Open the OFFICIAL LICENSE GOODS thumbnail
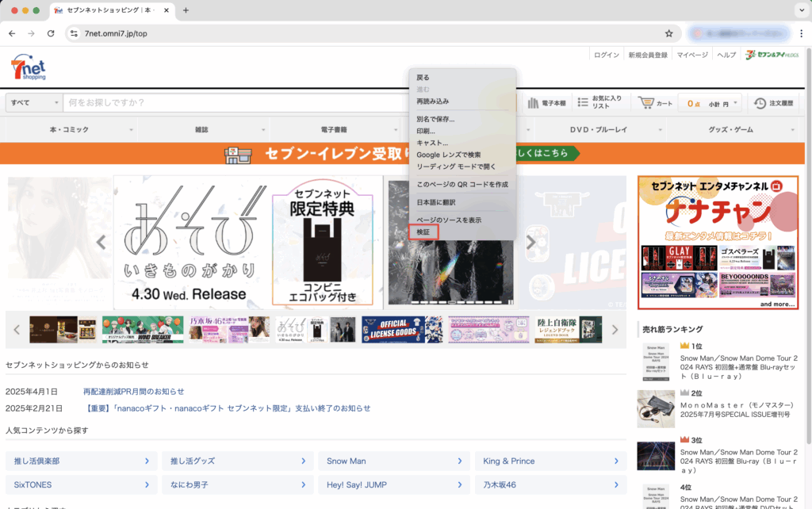Screen dimensions: 812x509 point(402,329)
